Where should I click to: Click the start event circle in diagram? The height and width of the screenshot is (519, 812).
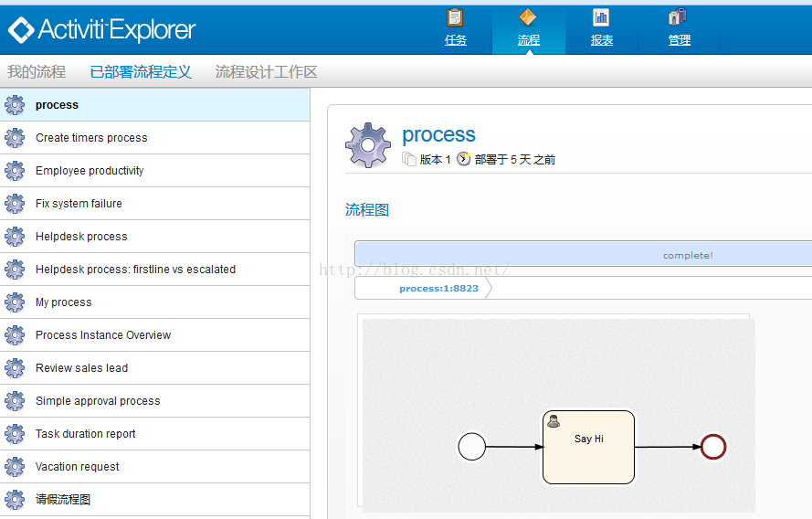pos(472,447)
